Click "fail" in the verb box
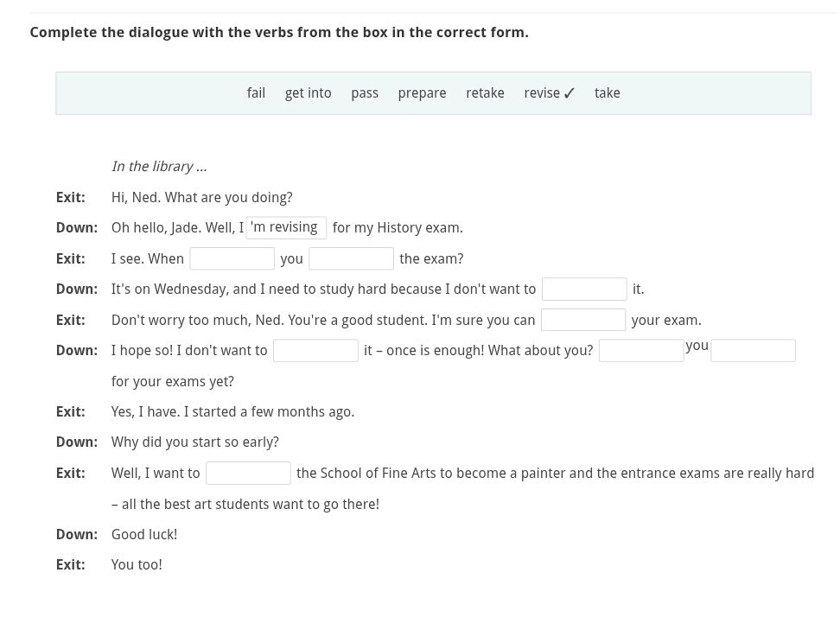The height and width of the screenshot is (630, 840). (x=256, y=92)
